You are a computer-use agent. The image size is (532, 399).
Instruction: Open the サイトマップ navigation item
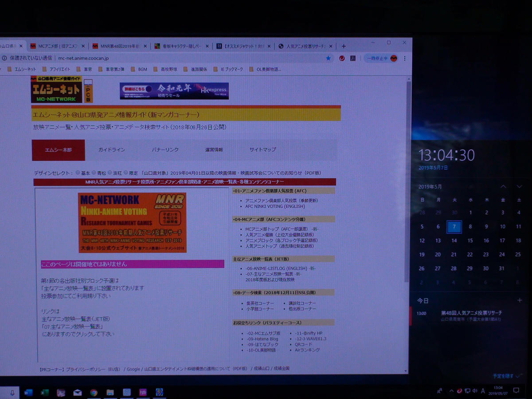pos(262,150)
